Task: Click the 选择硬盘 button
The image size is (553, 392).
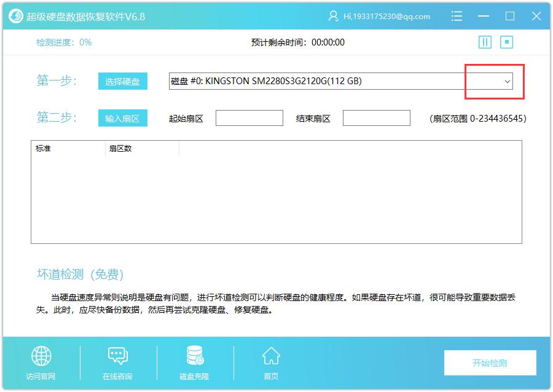Action: point(122,80)
